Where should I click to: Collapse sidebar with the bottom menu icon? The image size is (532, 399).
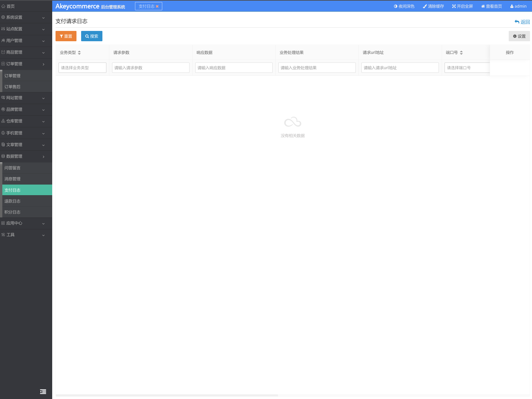click(43, 392)
